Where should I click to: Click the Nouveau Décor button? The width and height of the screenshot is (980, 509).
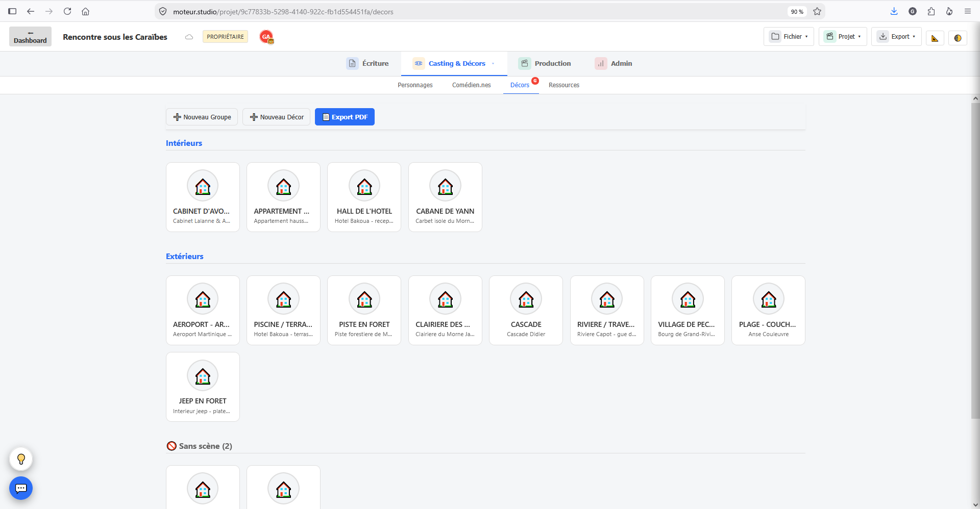(x=276, y=117)
